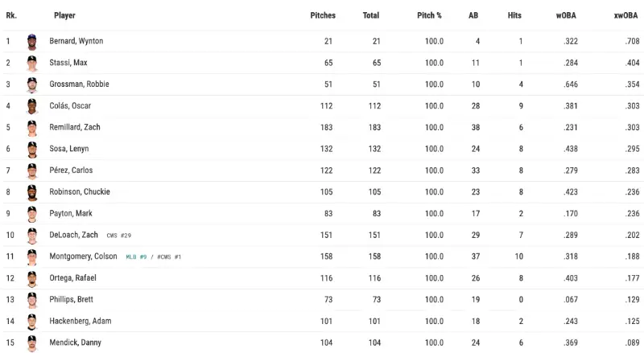
Task: Click Oscar Colás's player headshot
Action: 32,105
